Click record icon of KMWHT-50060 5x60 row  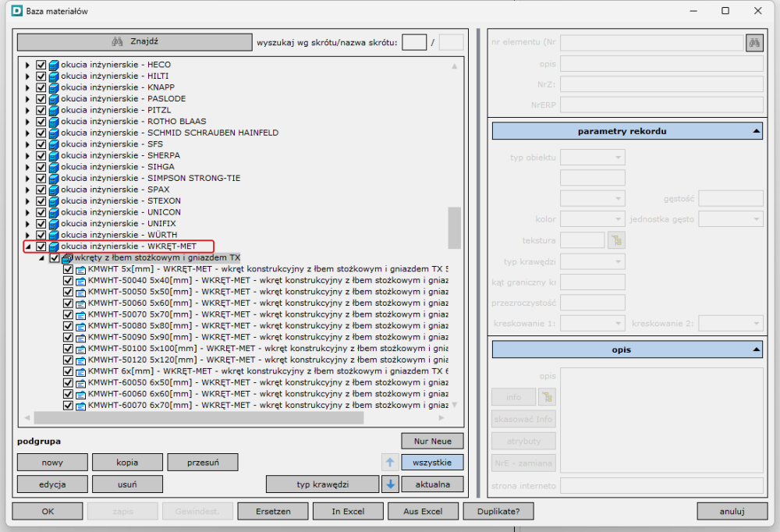coord(80,303)
